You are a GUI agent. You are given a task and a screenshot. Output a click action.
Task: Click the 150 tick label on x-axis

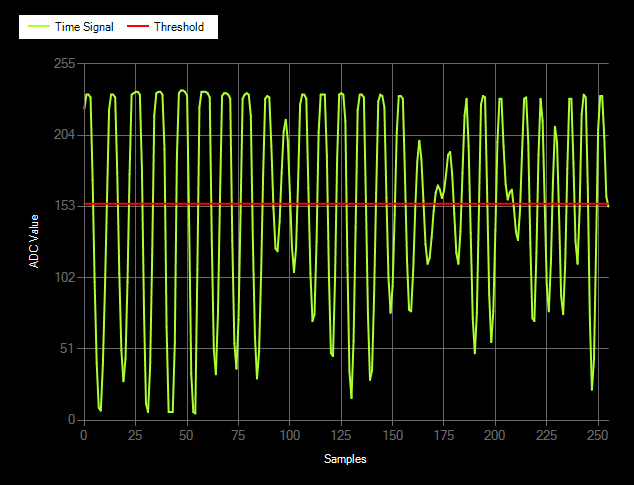[x=392, y=435]
